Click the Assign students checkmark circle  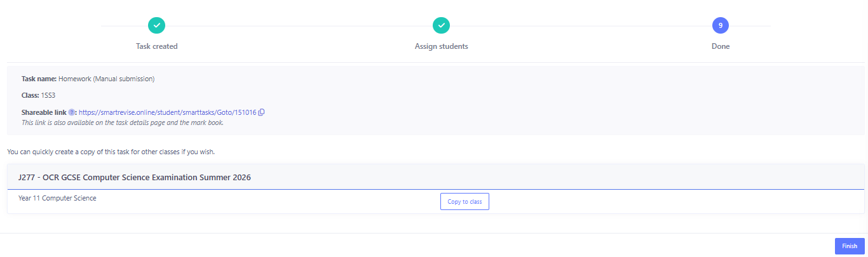[441, 25]
